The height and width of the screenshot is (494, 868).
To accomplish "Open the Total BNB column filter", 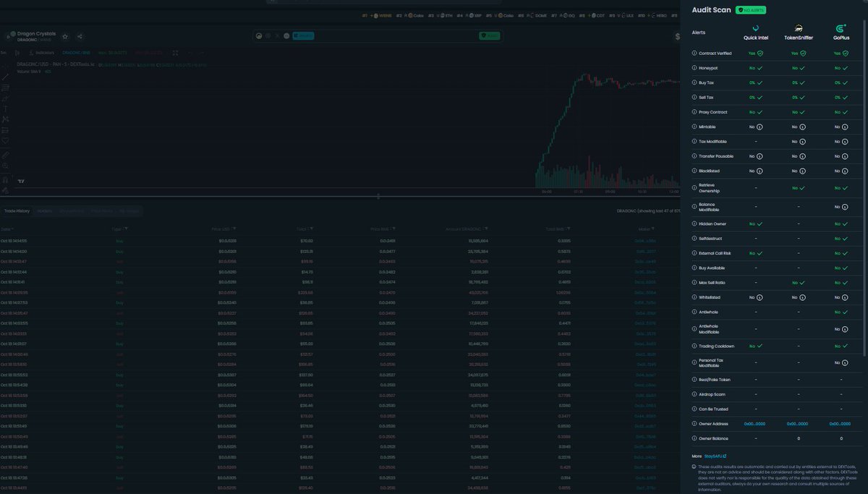I will (568, 229).
